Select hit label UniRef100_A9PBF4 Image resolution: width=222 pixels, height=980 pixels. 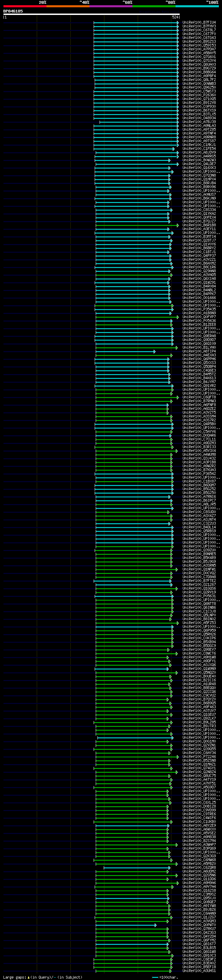pos(199,76)
